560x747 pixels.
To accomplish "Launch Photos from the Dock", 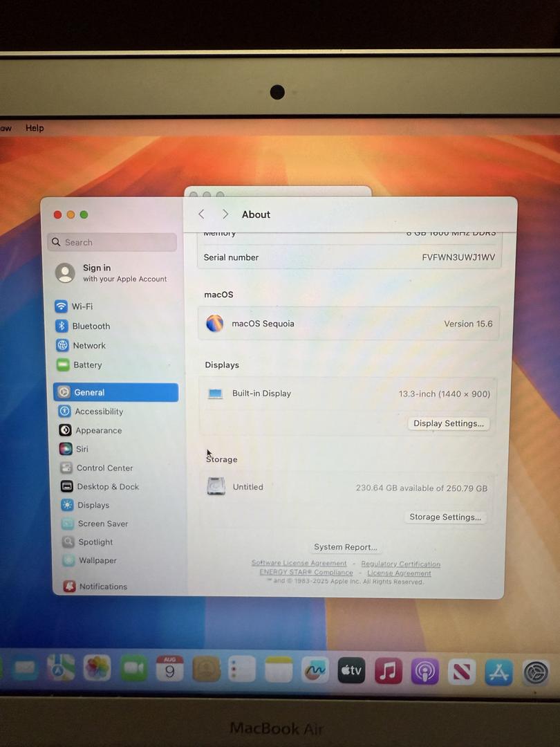I will [97, 668].
